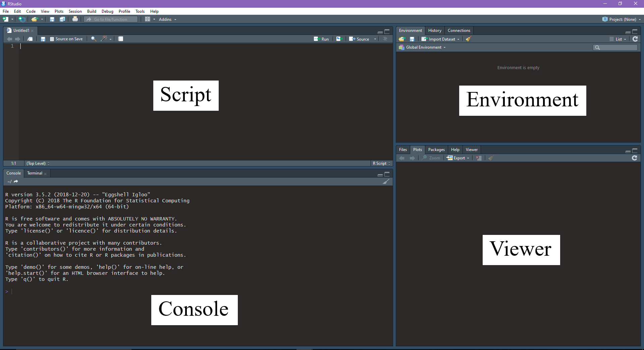
Task: Open the Session menu
Action: point(75,11)
